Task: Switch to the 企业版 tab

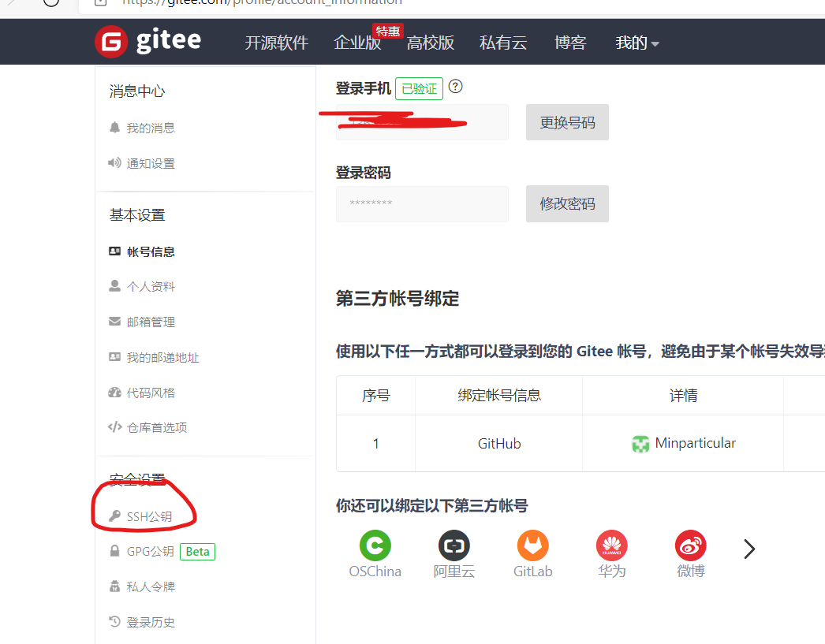Action: (x=357, y=43)
